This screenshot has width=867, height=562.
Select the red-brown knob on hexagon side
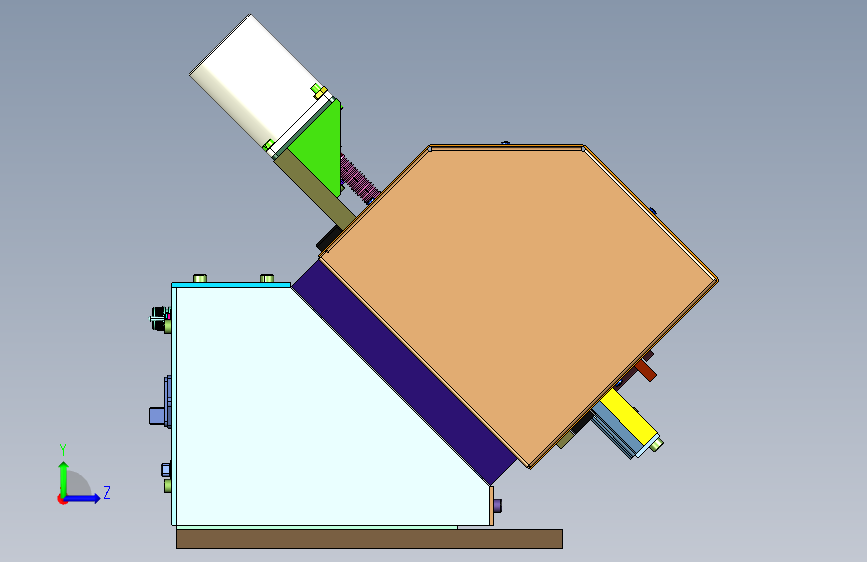646,370
